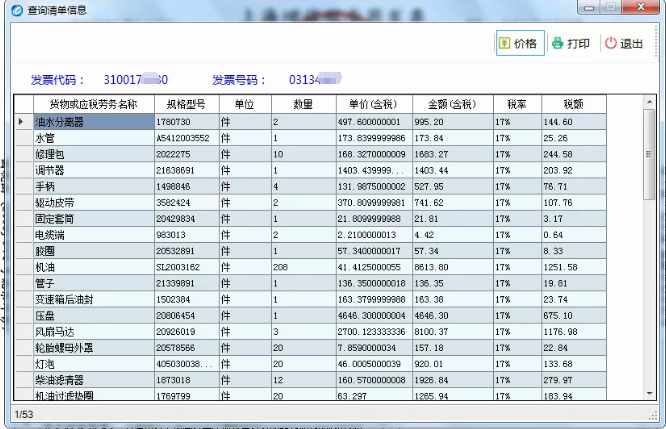The height and width of the screenshot is (429, 666).
Task: Click the scrollbar up arrow
Action: (649, 102)
